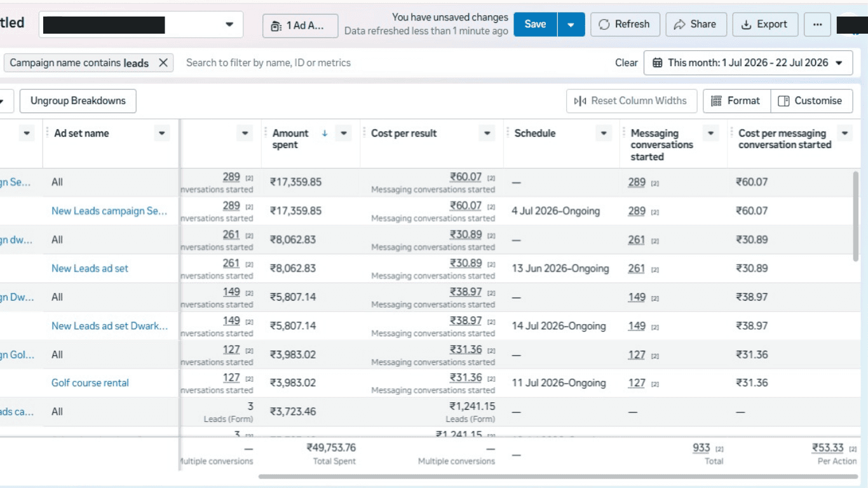Screen dimensions: 868x488
Task: Clear all filters with Clear
Action: coord(626,62)
